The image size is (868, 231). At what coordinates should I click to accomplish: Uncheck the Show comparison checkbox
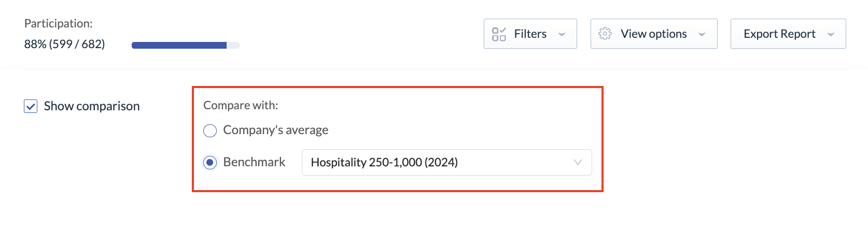[31, 106]
